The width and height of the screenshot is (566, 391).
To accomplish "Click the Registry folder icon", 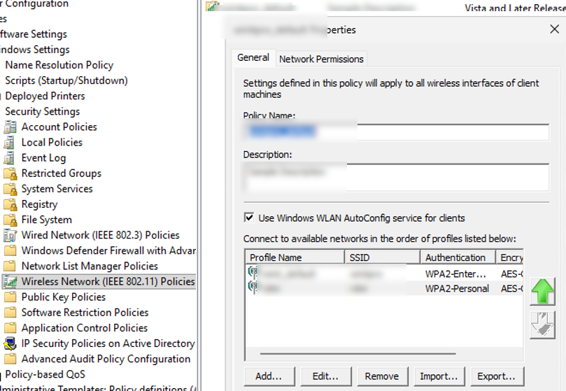I will click(x=10, y=204).
